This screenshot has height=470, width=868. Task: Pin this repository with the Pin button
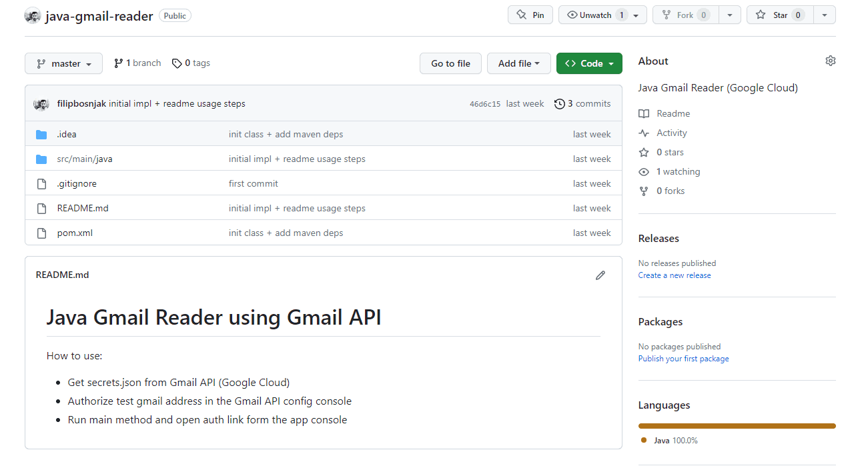[x=530, y=15]
